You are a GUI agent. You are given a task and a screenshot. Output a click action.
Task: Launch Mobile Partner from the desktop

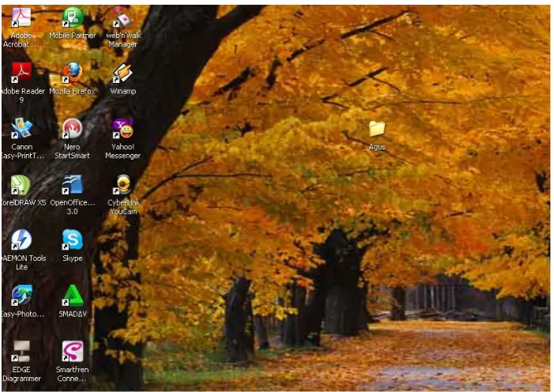[x=73, y=17]
